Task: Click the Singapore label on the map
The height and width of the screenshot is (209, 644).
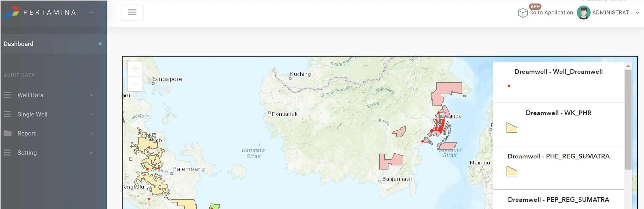Action: pos(168,79)
